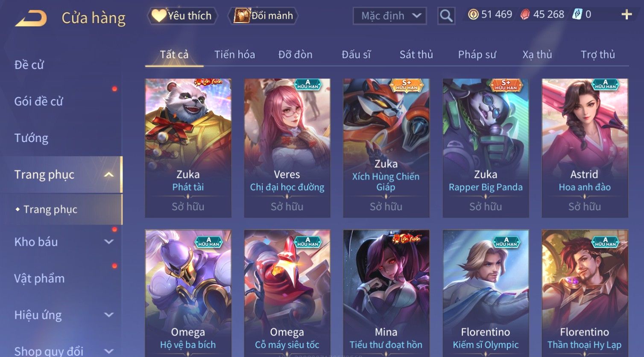The height and width of the screenshot is (357, 644).
Task: Open Astrid Hoa anh đào skin card
Action: pos(585,148)
